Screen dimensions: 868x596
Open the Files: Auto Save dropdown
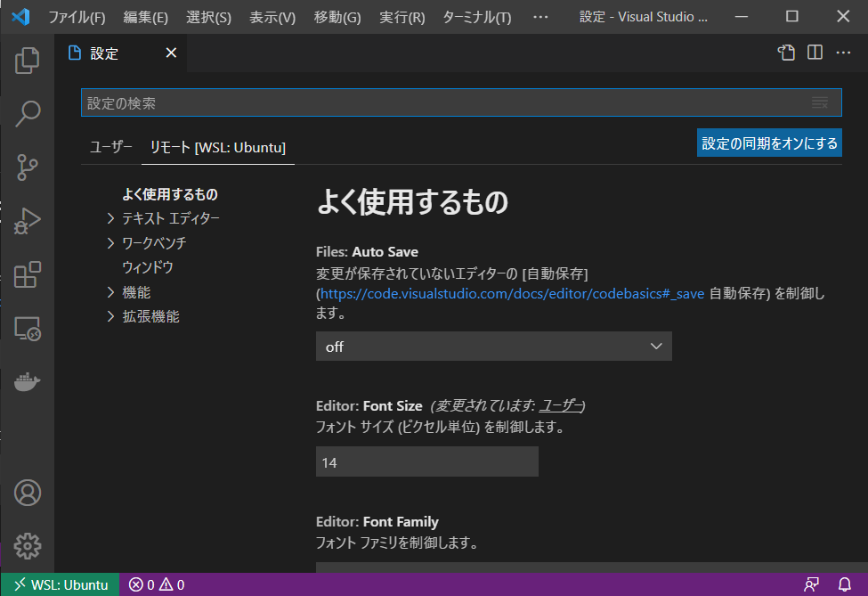click(x=494, y=347)
